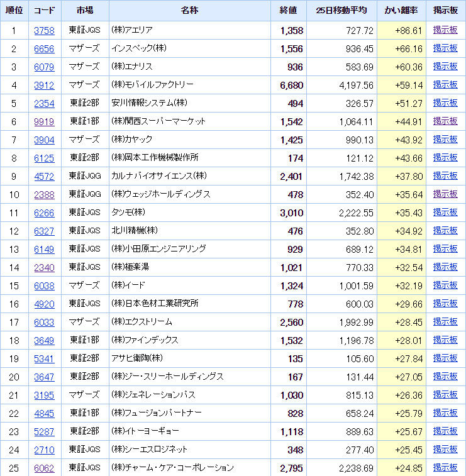466x476 pixels.
Task: Open stock code 2354 link
Action: (44, 104)
